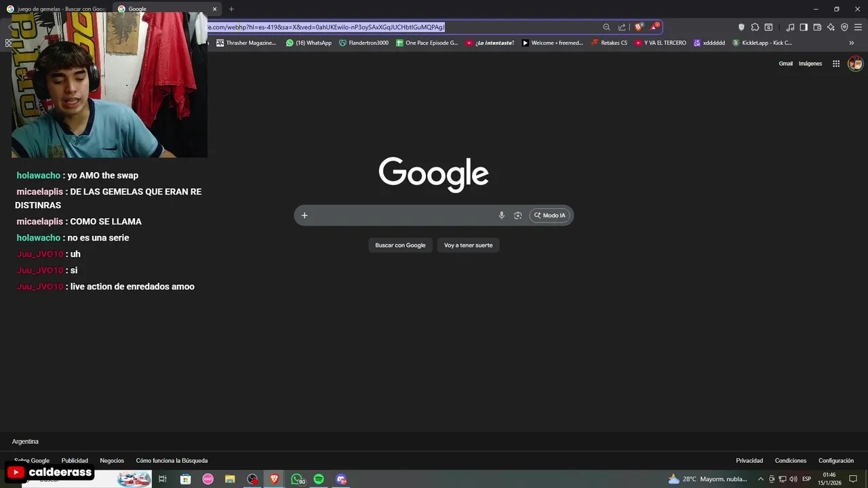This screenshot has height=488, width=868.
Task: Click the share page icon in address bar
Action: [622, 27]
